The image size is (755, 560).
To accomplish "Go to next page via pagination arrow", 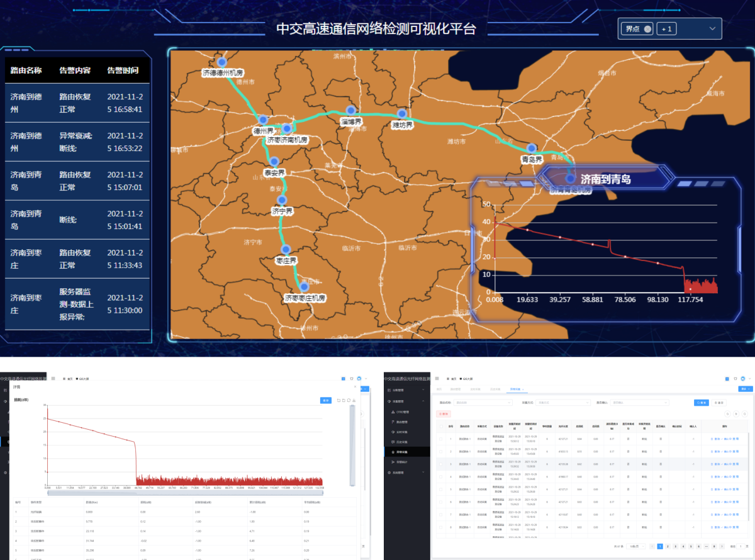I will pos(722,546).
